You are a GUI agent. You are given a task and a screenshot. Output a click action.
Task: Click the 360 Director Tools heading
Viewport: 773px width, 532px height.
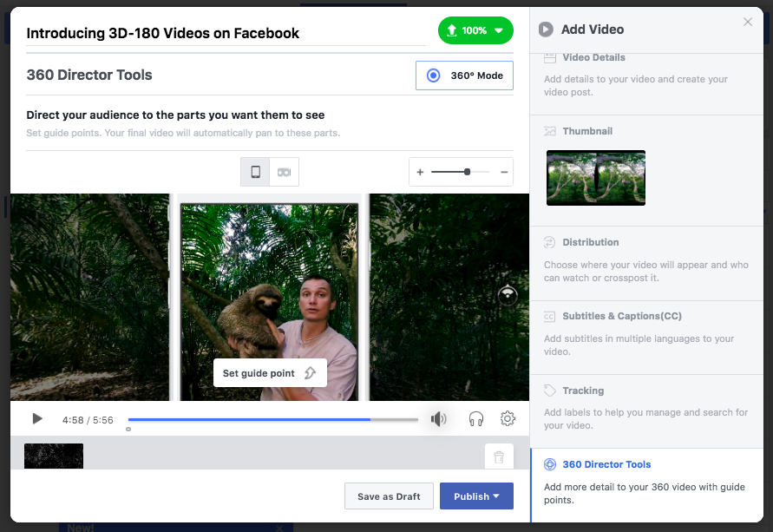tap(89, 75)
